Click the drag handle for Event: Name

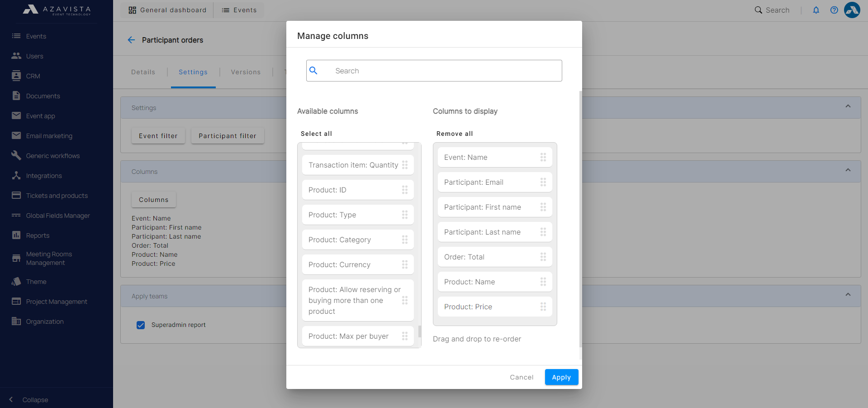(x=543, y=157)
